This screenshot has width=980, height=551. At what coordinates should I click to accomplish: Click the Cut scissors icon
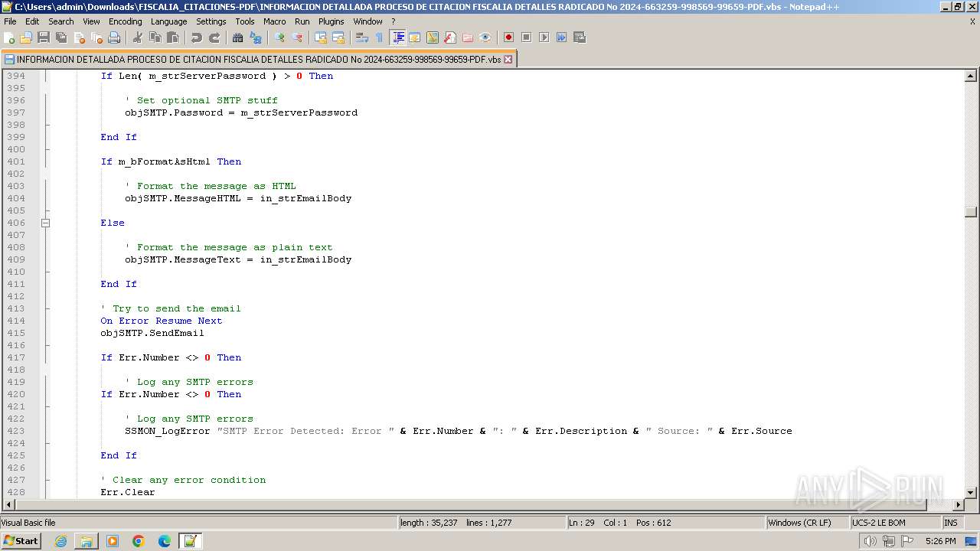pos(138,37)
